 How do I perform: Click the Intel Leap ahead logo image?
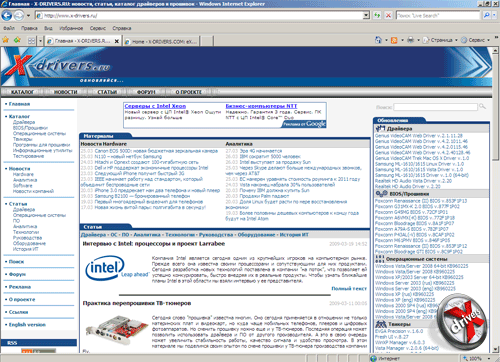tap(117, 268)
